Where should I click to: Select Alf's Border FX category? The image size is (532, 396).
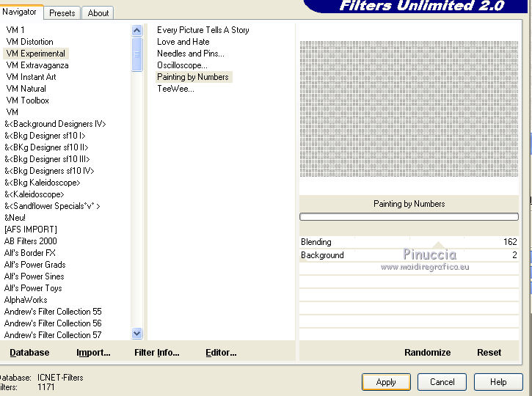[x=30, y=253]
